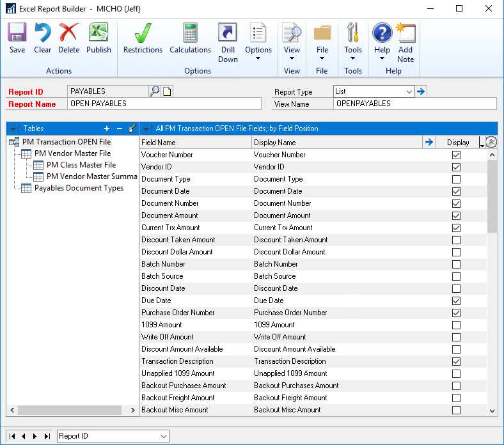Click the Report Name field OPEN PAYABLES
Image resolution: width=504 pixels, height=445 pixels.
click(x=164, y=104)
